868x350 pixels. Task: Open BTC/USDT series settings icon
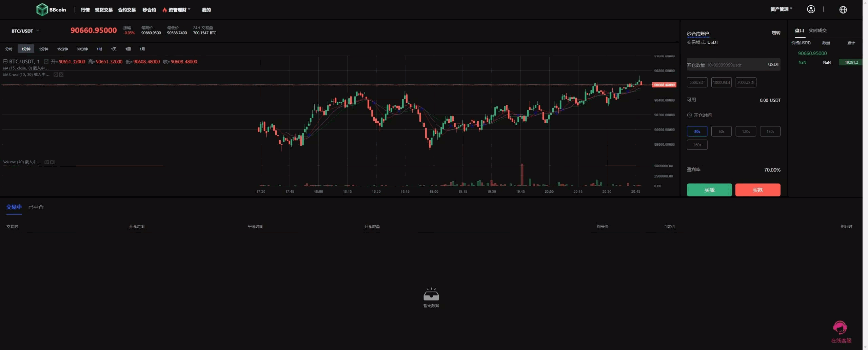[46, 62]
